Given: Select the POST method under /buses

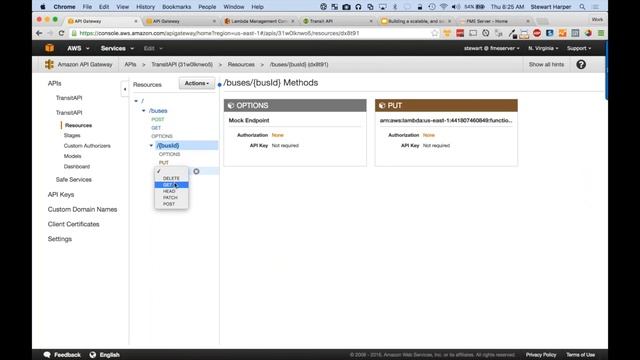Looking at the screenshot, I should pos(158,120).
